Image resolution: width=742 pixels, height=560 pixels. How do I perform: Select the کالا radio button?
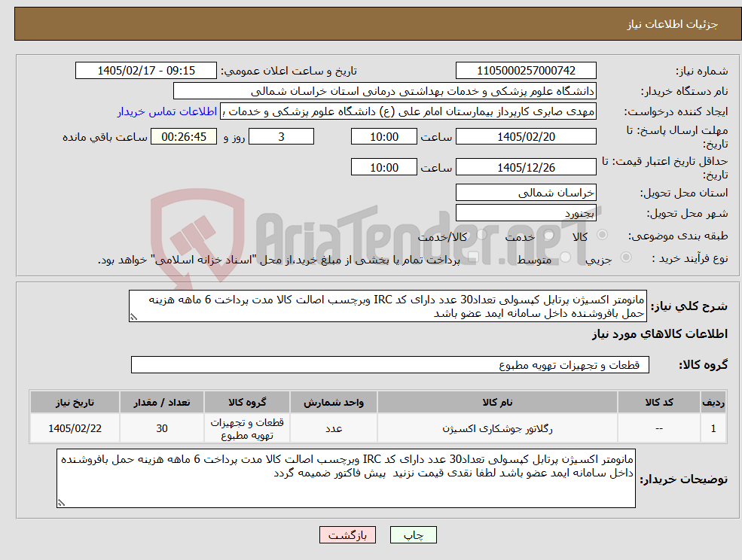pos(603,235)
